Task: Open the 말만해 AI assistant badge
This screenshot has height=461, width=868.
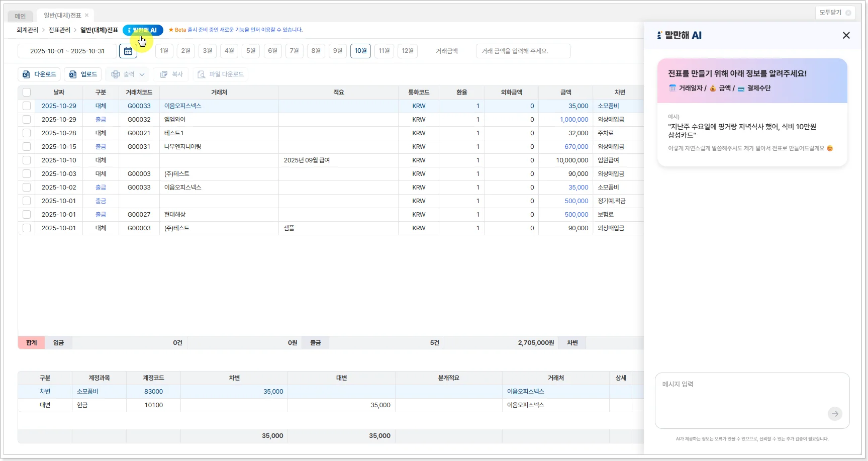Action: (x=143, y=30)
